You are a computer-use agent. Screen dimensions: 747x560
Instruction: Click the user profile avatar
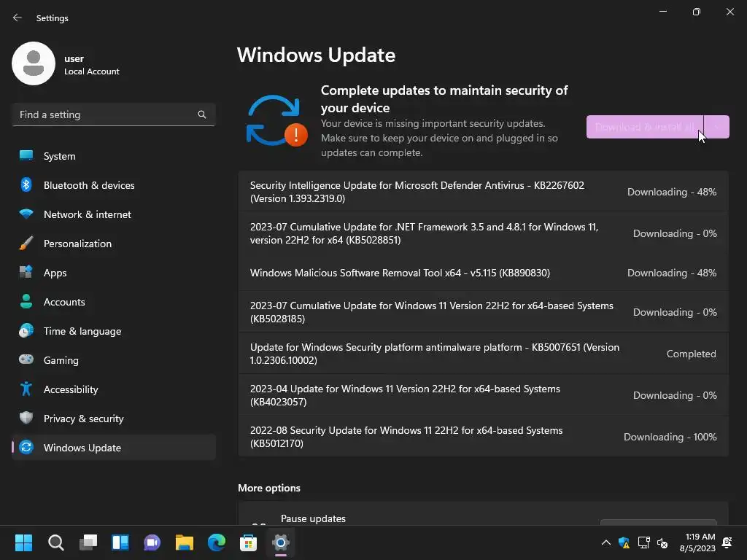tap(34, 63)
